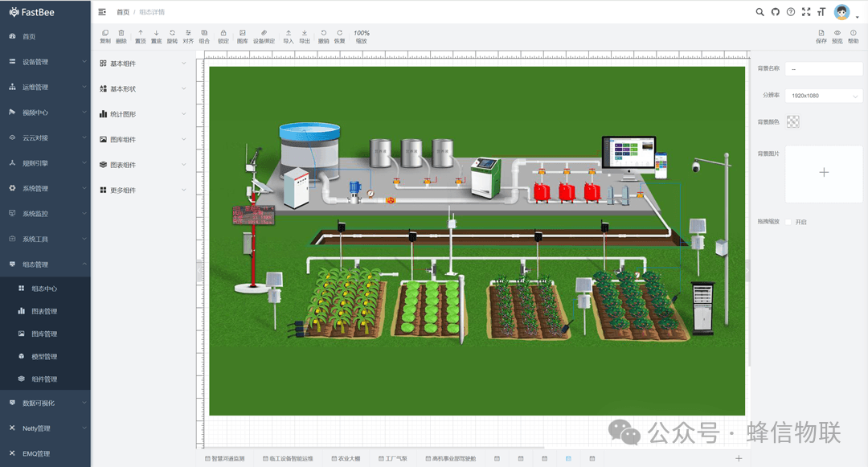Add a new page with plus button
The image size is (868, 467).
pos(739,459)
